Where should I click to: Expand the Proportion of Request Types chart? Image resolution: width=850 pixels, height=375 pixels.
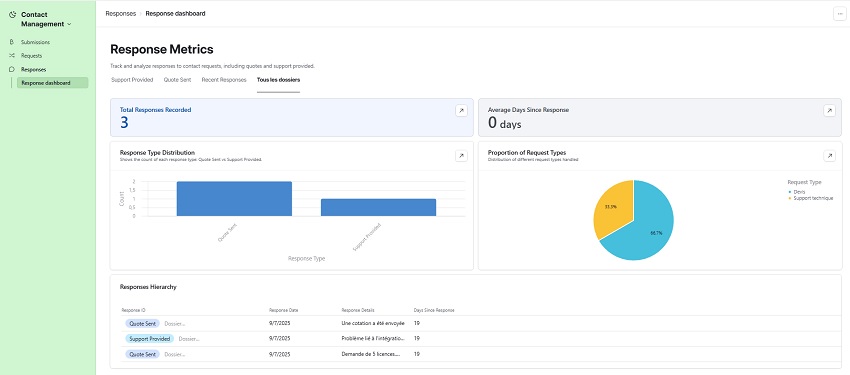(829, 156)
